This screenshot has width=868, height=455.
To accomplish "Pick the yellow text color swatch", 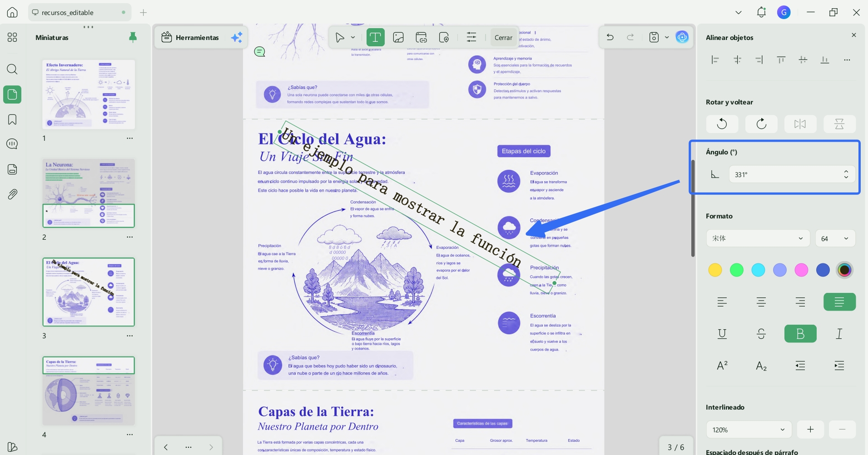I will tap(715, 270).
